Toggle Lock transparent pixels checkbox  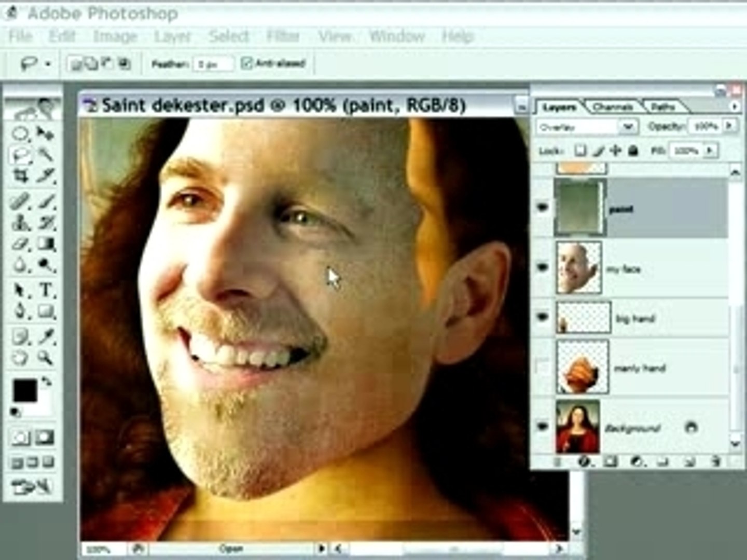(580, 150)
